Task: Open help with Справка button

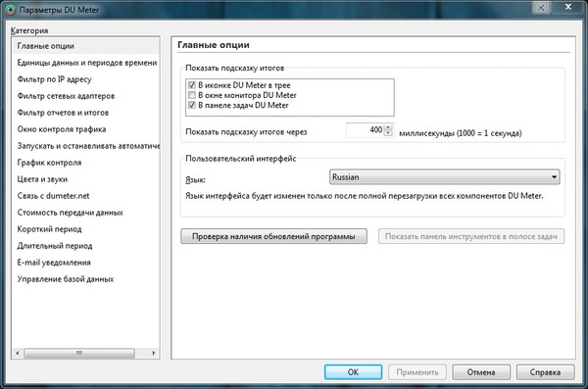Action: click(545, 372)
